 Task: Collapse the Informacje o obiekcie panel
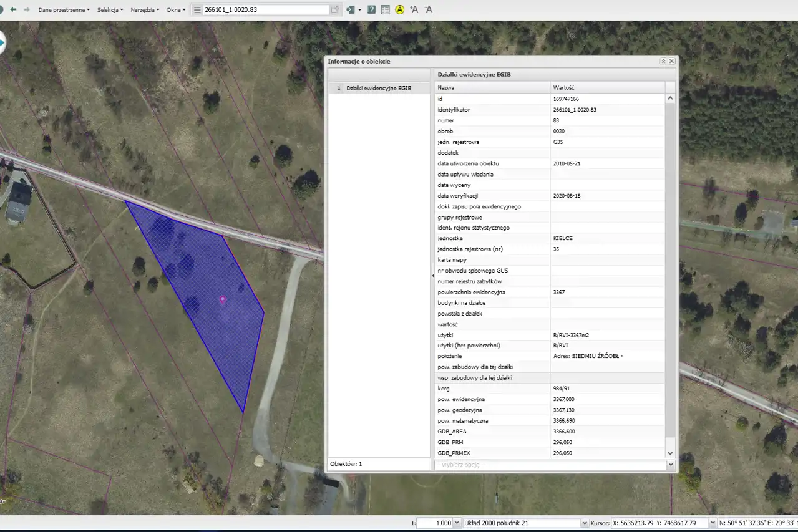(x=663, y=61)
